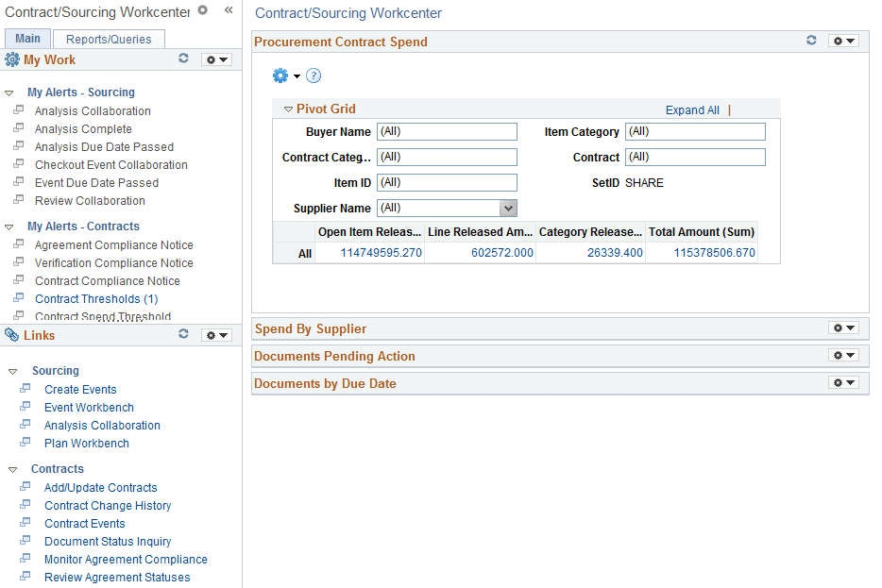Viewport: 882px width, 588px height.
Task: Click the Item ID filter field
Action: tap(447, 182)
